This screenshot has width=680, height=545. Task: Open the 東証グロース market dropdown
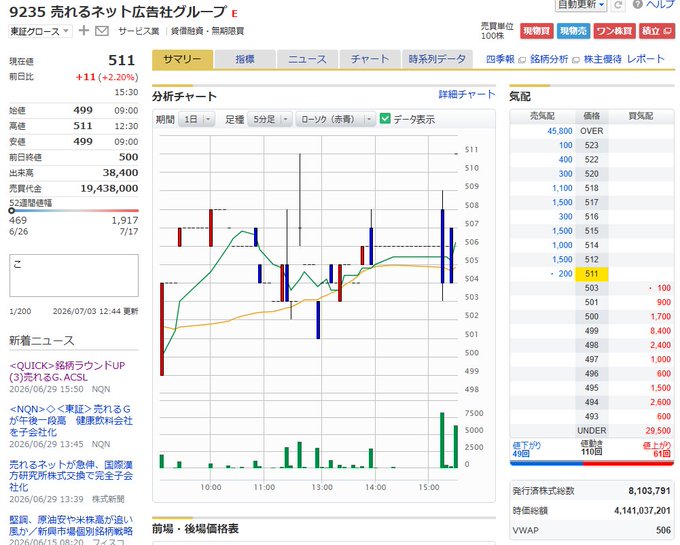coord(40,31)
